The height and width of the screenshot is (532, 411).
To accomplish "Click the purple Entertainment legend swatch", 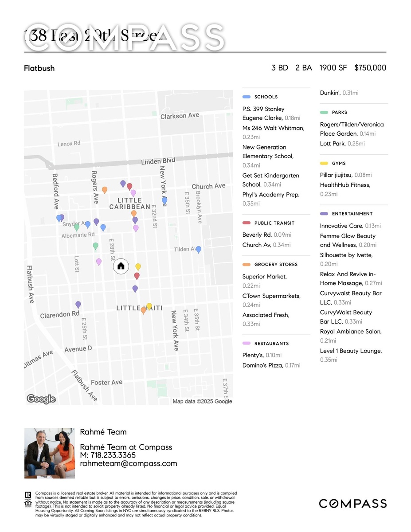I will point(324,214).
